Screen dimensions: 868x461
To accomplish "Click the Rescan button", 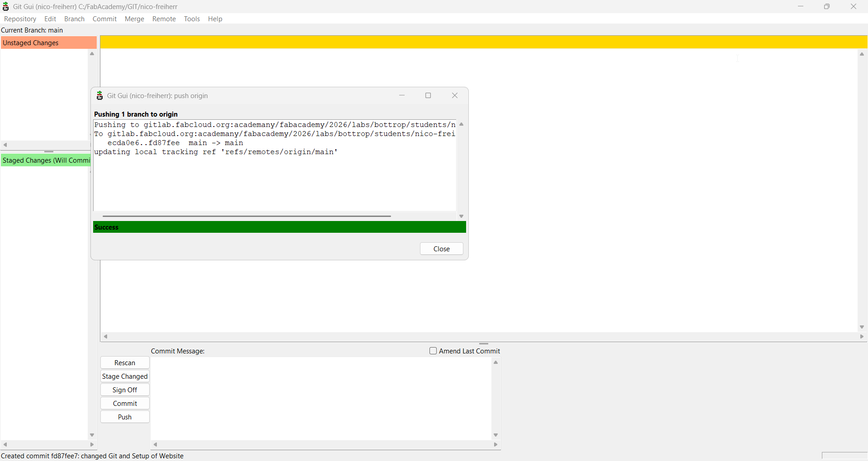I will coord(125,363).
